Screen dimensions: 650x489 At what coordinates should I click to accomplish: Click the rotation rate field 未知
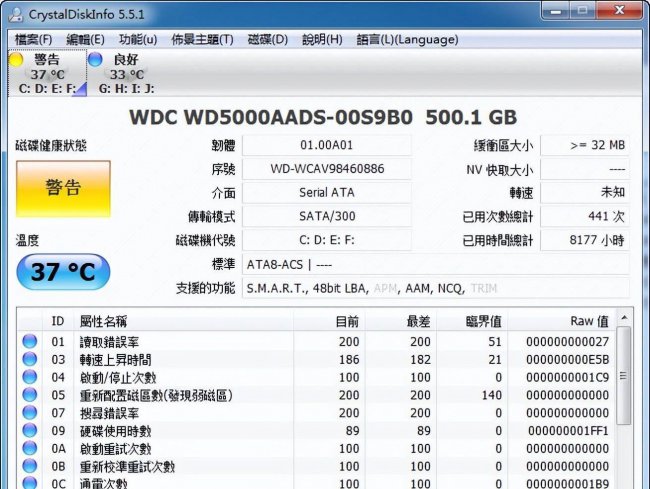(585, 193)
